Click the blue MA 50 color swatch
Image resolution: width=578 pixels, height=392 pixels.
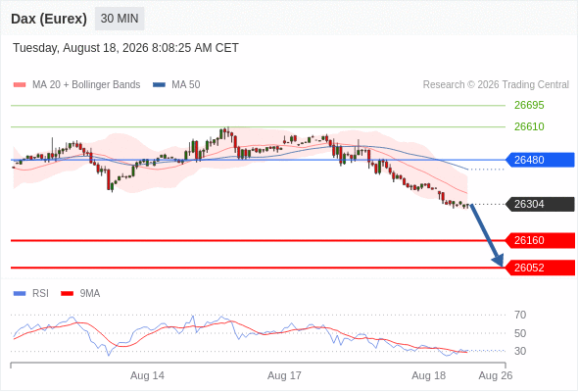[159, 85]
